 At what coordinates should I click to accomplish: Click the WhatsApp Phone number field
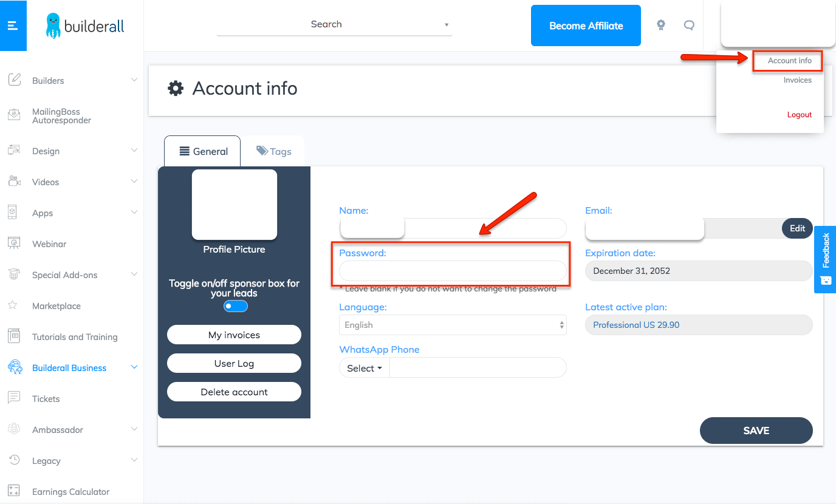click(x=478, y=368)
